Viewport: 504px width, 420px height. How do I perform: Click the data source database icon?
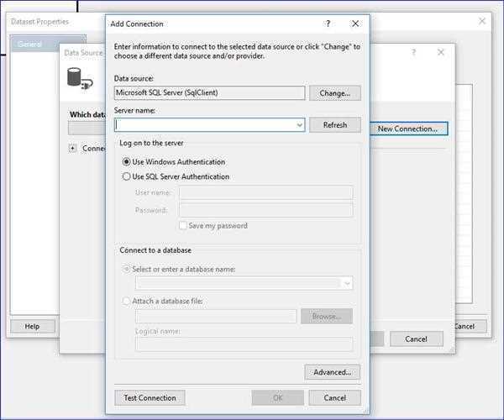[x=79, y=79]
